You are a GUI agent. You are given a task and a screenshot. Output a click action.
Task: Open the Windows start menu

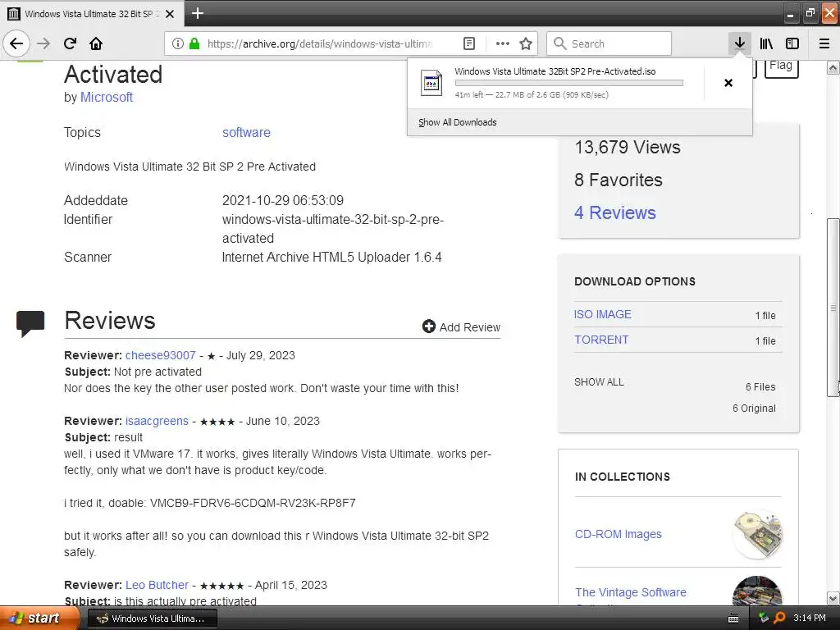tap(38, 618)
